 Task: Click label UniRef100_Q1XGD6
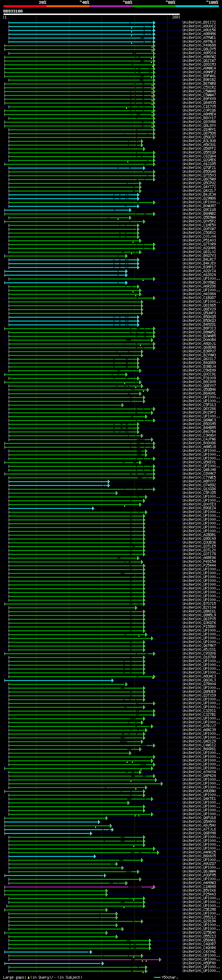coord(199,489)
